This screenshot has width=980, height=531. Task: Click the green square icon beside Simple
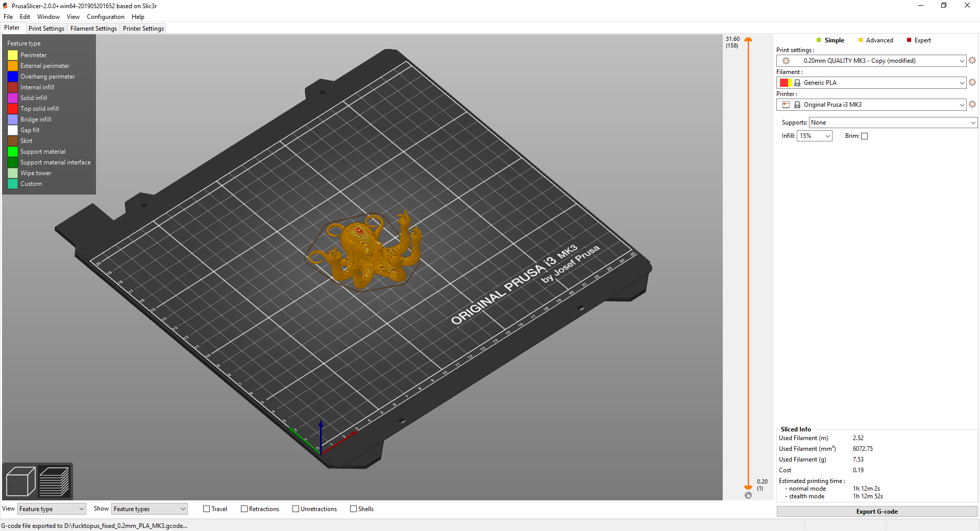[x=819, y=40]
